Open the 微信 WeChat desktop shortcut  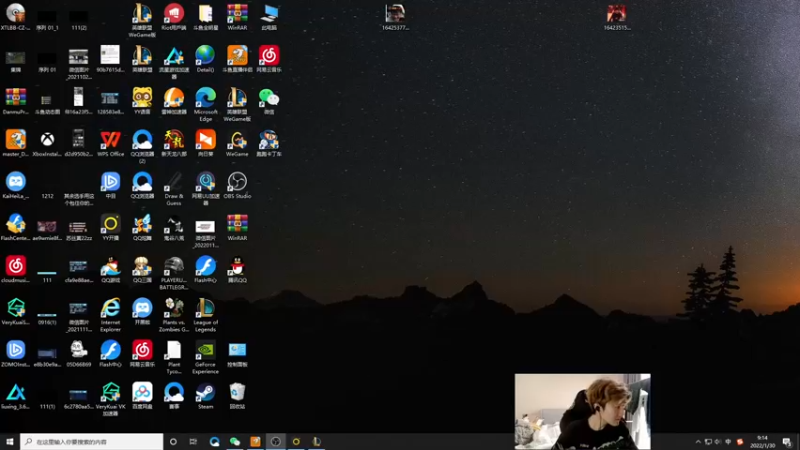[269, 101]
